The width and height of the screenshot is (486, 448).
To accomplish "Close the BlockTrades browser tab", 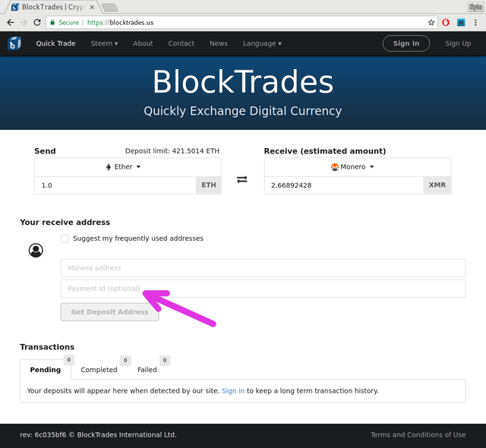I will click(x=92, y=7).
